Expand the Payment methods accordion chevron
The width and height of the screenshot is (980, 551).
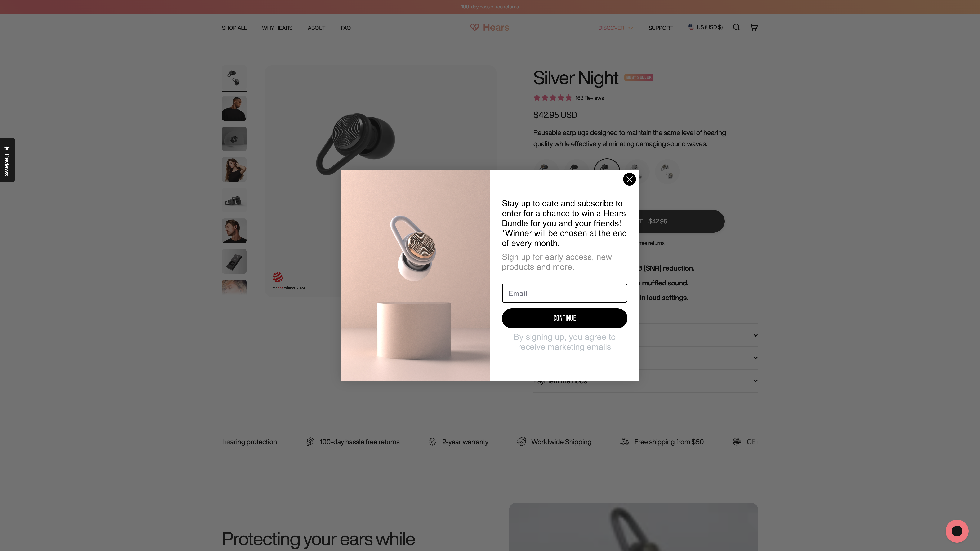(755, 381)
